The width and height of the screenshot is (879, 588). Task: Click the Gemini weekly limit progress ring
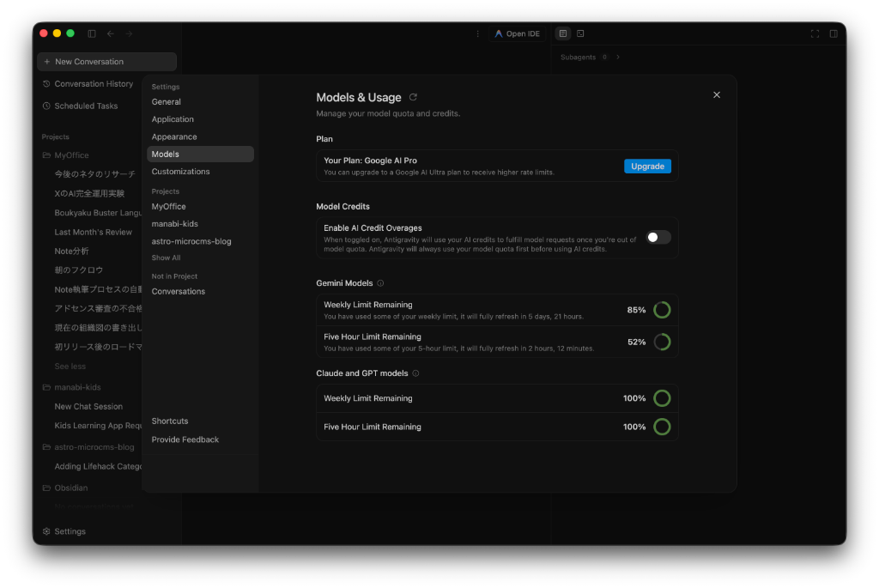coord(662,310)
